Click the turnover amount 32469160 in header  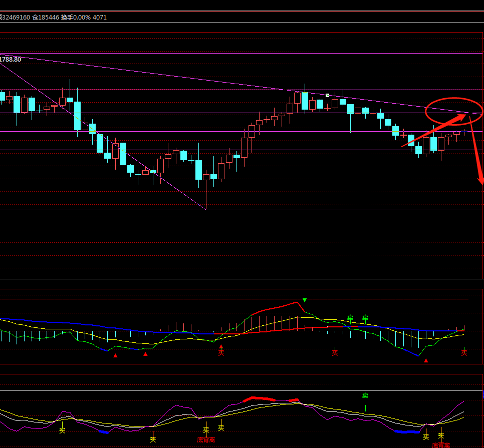[15, 17]
